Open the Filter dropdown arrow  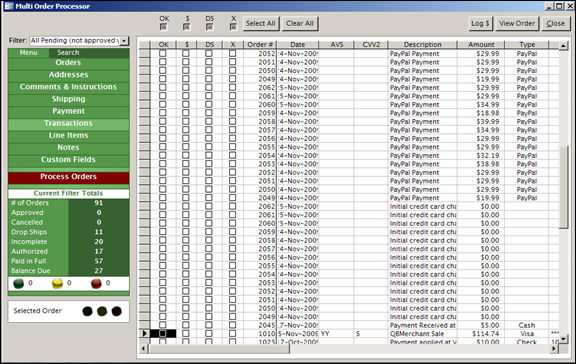124,41
